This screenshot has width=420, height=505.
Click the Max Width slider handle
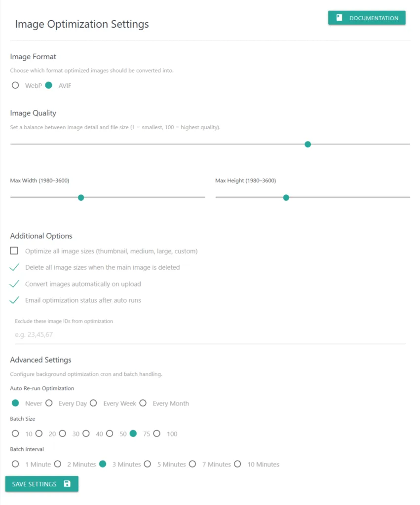click(x=81, y=197)
